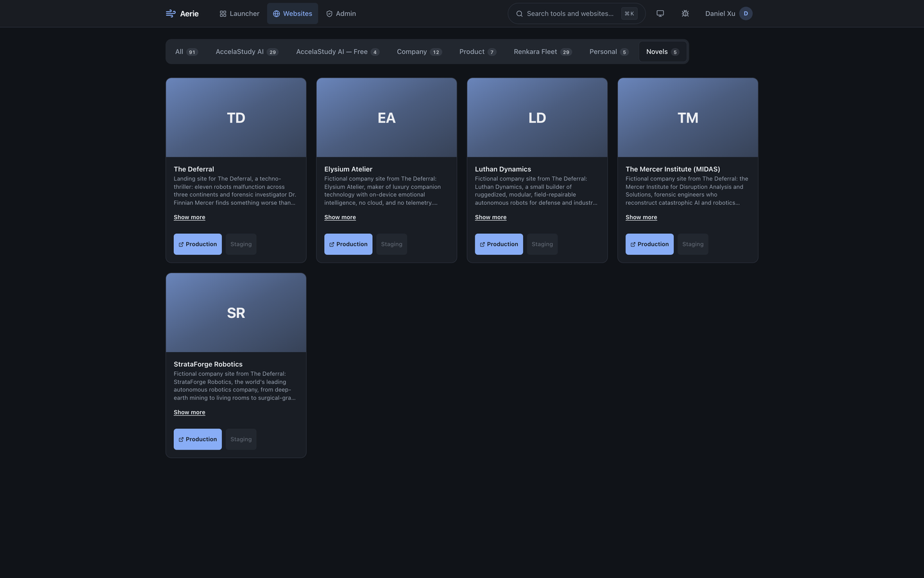This screenshot has height=578, width=924.
Task: Select the AccelaStudy AI tab with 29
Action: pyautogui.click(x=246, y=52)
